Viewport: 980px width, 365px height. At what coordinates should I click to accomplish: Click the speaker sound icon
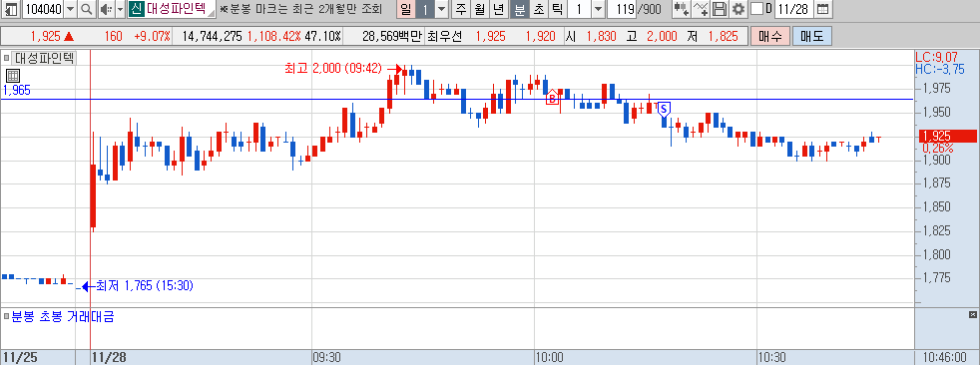(x=106, y=9)
